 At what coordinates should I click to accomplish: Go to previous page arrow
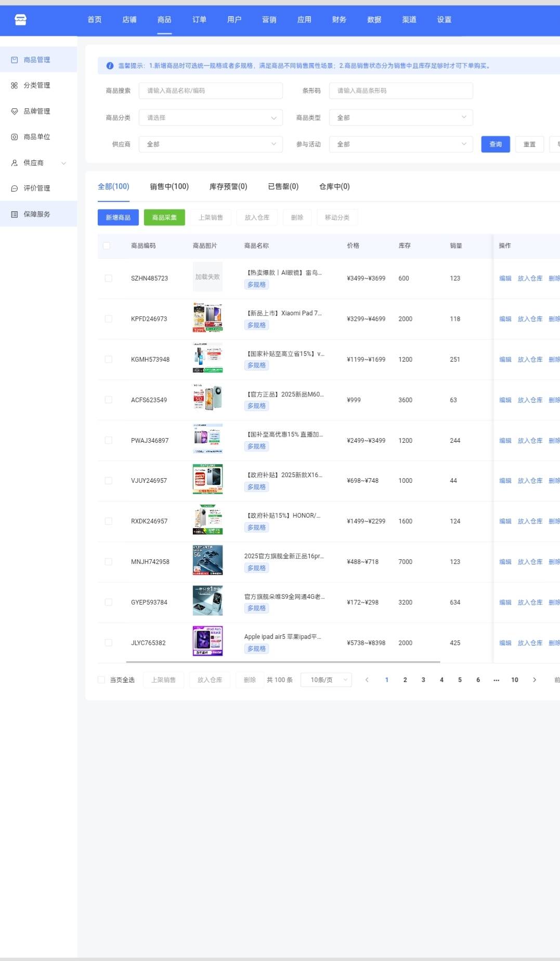tap(367, 680)
